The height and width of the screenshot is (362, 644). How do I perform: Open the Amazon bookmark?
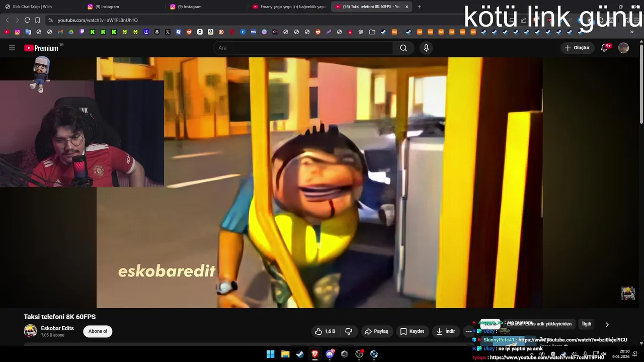(x=210, y=32)
